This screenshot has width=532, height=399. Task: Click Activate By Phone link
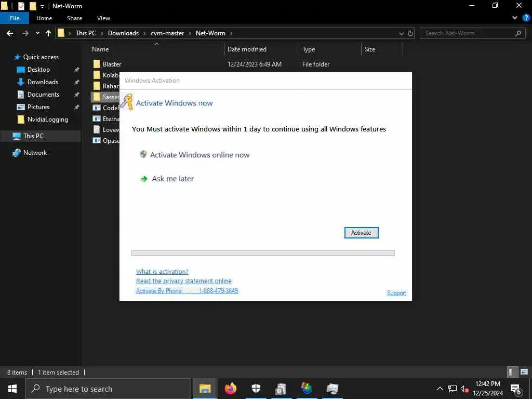point(187,291)
